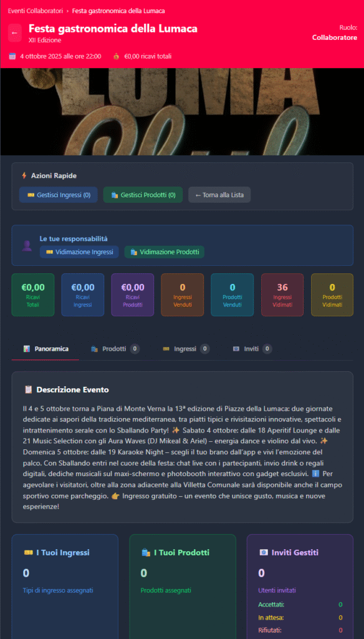Viewport: 364px width, 639px height.
Task: Follow the Eventi Collaboratori breadcrumb link
Action: 36,11
